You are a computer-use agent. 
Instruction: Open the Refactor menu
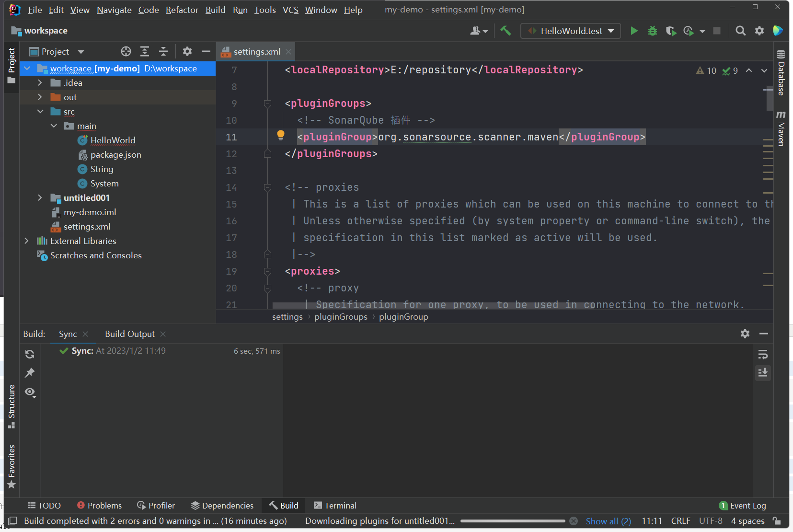tap(182, 10)
